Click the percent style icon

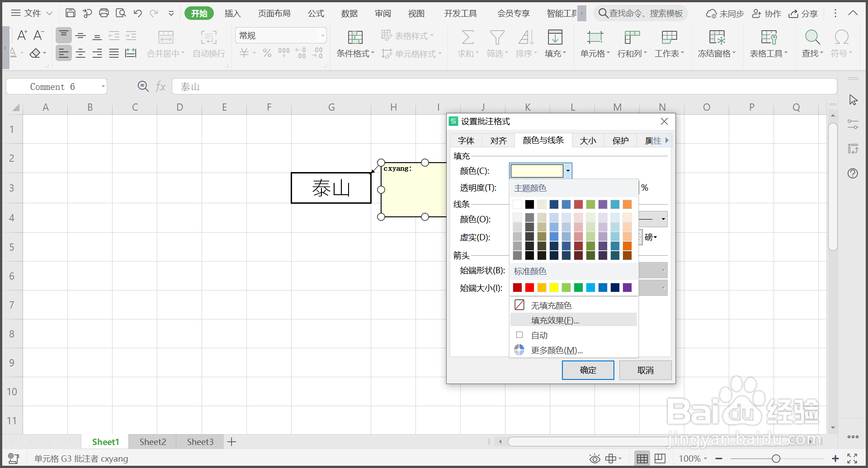267,53
